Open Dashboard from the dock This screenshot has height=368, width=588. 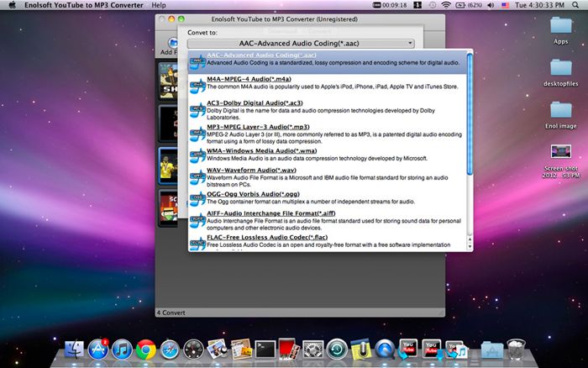[193, 350]
